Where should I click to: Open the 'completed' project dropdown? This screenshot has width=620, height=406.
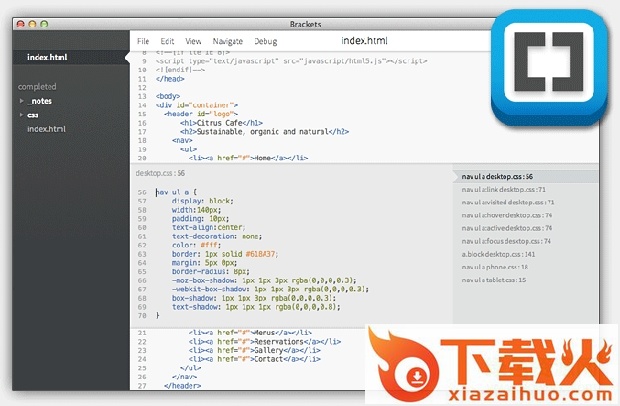click(x=37, y=86)
